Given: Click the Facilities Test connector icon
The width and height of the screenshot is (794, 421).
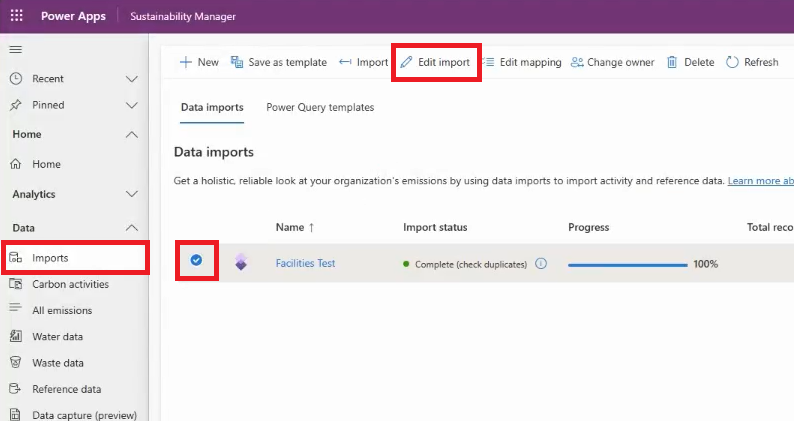Looking at the screenshot, I should click(x=241, y=262).
